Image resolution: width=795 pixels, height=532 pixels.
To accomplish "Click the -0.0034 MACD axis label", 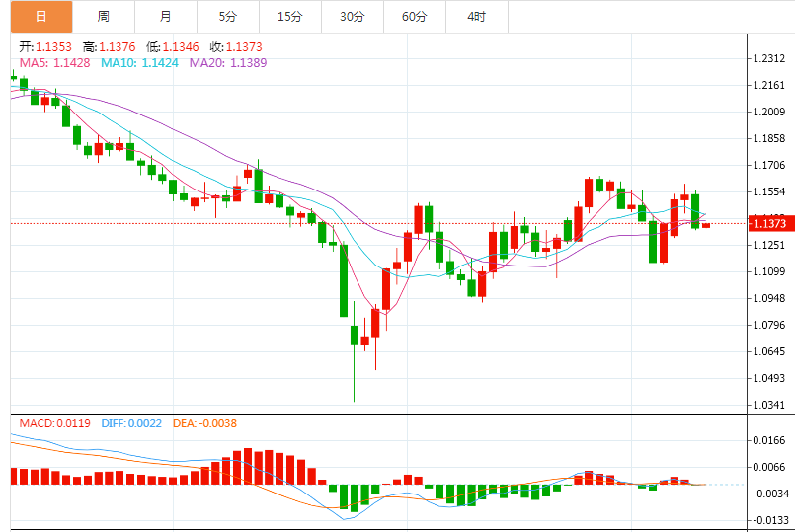I will click(x=769, y=494).
